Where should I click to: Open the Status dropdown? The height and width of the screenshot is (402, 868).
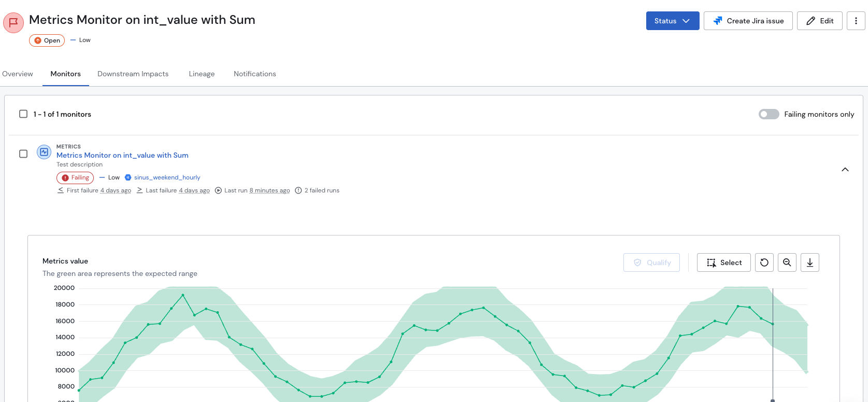click(673, 21)
